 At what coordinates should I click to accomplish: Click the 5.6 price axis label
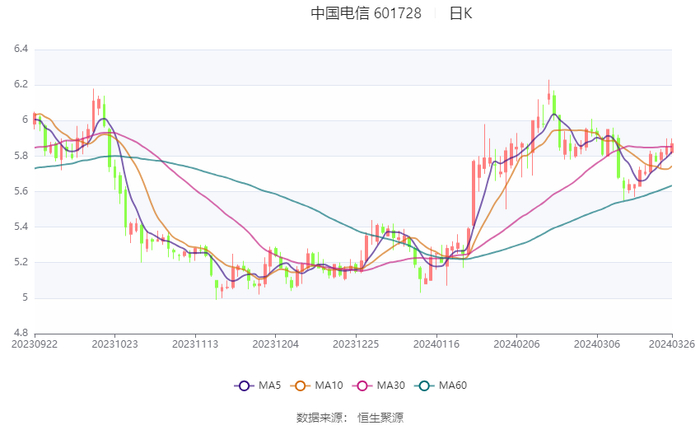pos(21,191)
